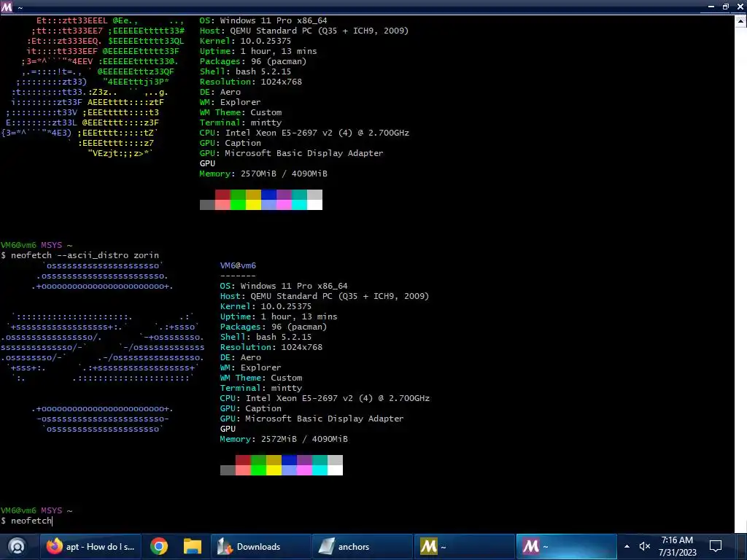Switch to the yellow MSYS terminal taskbar item
This screenshot has width=747, height=560.
pyautogui.click(x=464, y=547)
